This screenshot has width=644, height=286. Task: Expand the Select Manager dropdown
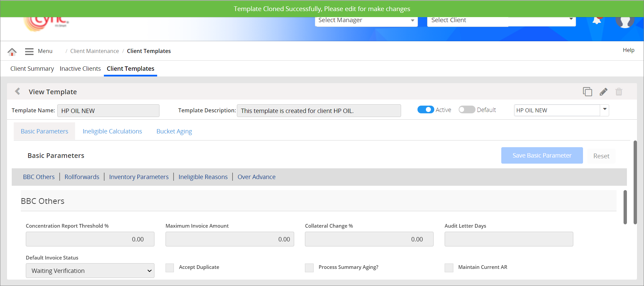[366, 20]
